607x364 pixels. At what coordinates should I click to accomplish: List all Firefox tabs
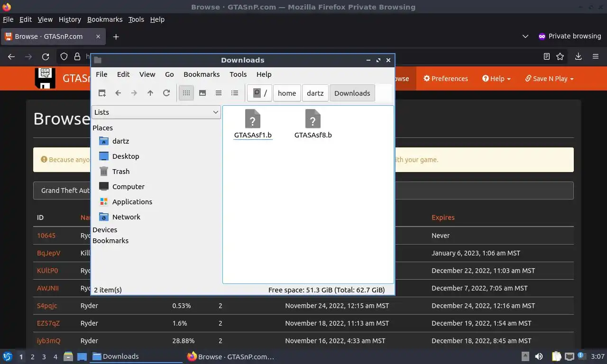coord(525,36)
